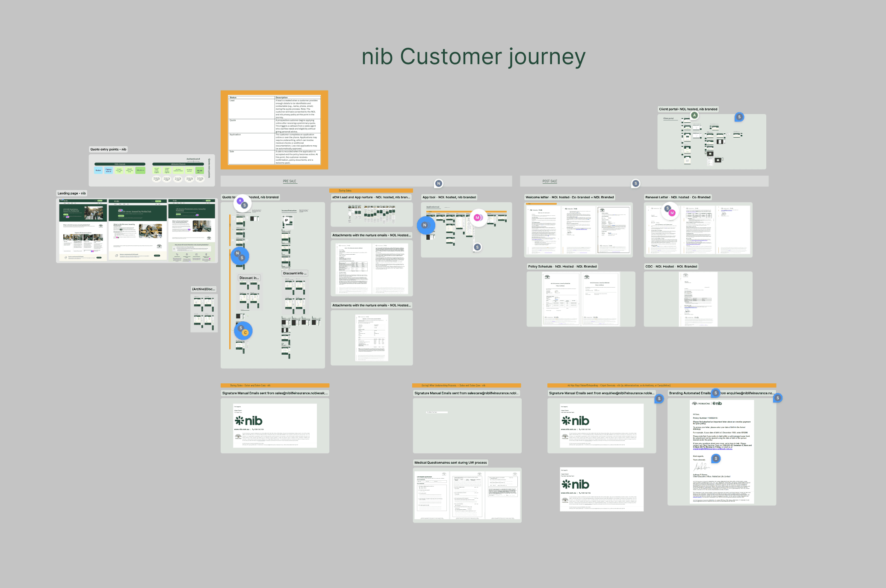886x588 pixels.
Task: Click the green A comment pin on Client portal
Action: pos(694,115)
